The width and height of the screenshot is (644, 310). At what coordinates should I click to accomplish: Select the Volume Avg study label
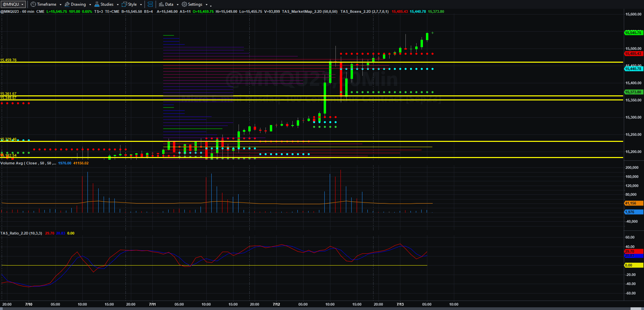pos(28,163)
